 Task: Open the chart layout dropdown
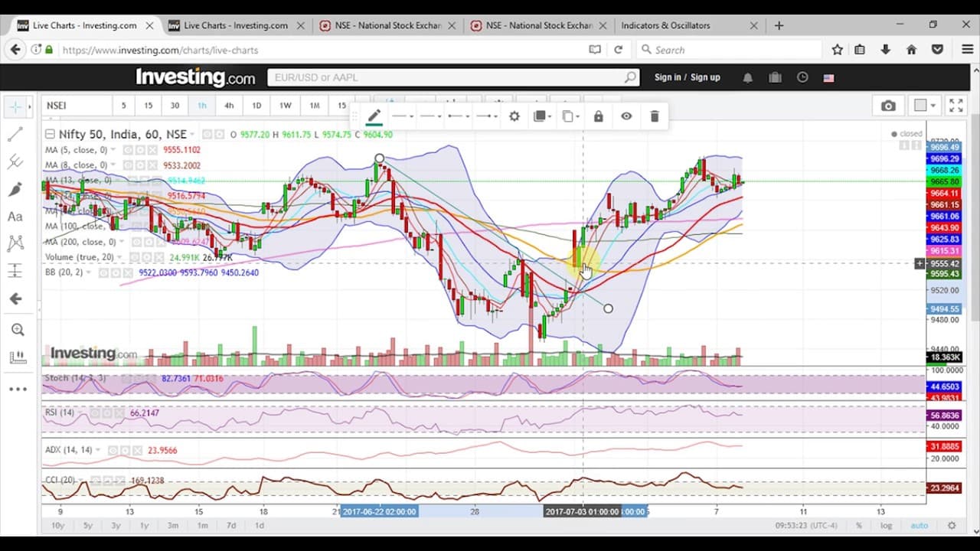point(926,106)
